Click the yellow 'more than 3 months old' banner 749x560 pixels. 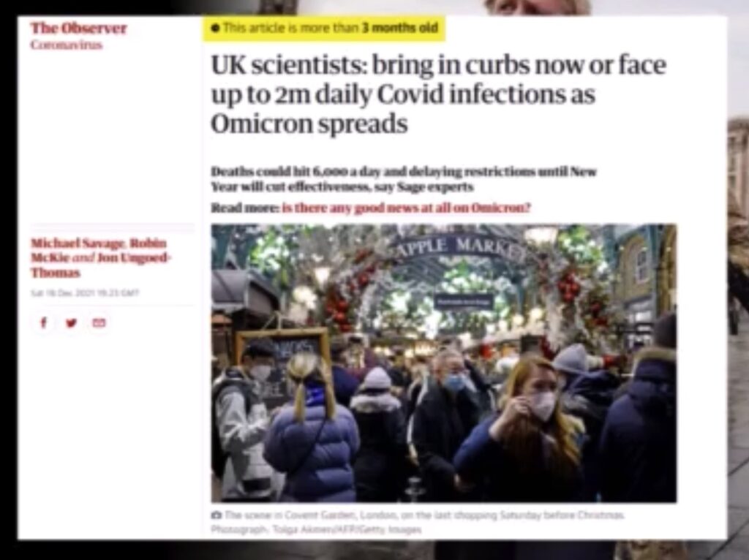324,29
